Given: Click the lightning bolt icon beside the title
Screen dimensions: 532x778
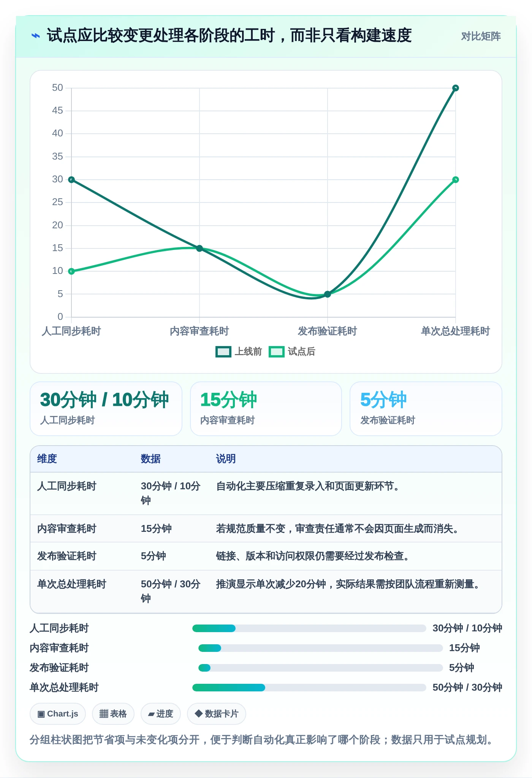Looking at the screenshot, I should pyautogui.click(x=35, y=36).
